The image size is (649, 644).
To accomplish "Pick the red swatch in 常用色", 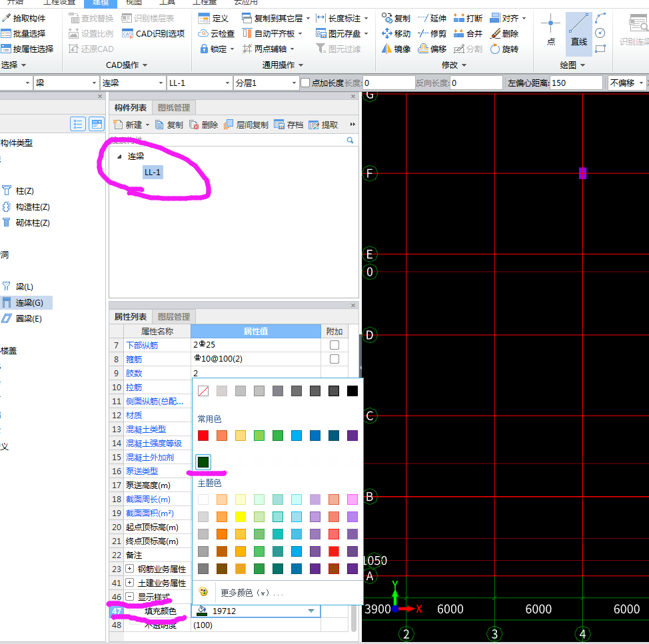I will click(203, 436).
